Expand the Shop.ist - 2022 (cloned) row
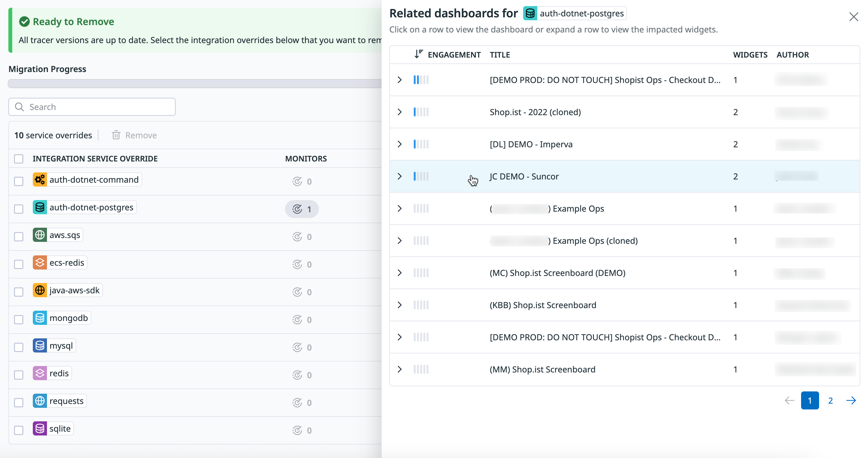868x458 pixels. coord(400,112)
